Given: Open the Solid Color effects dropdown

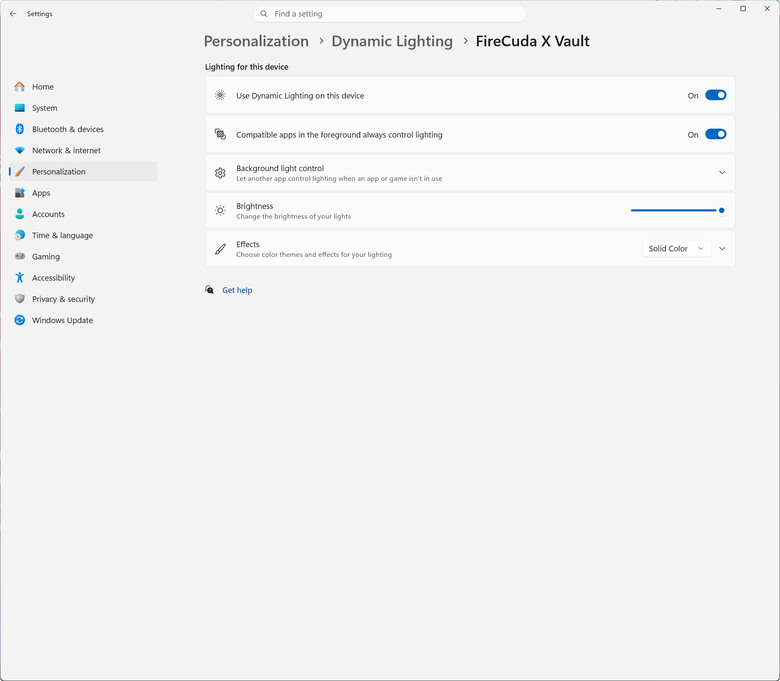Looking at the screenshot, I should pyautogui.click(x=676, y=248).
